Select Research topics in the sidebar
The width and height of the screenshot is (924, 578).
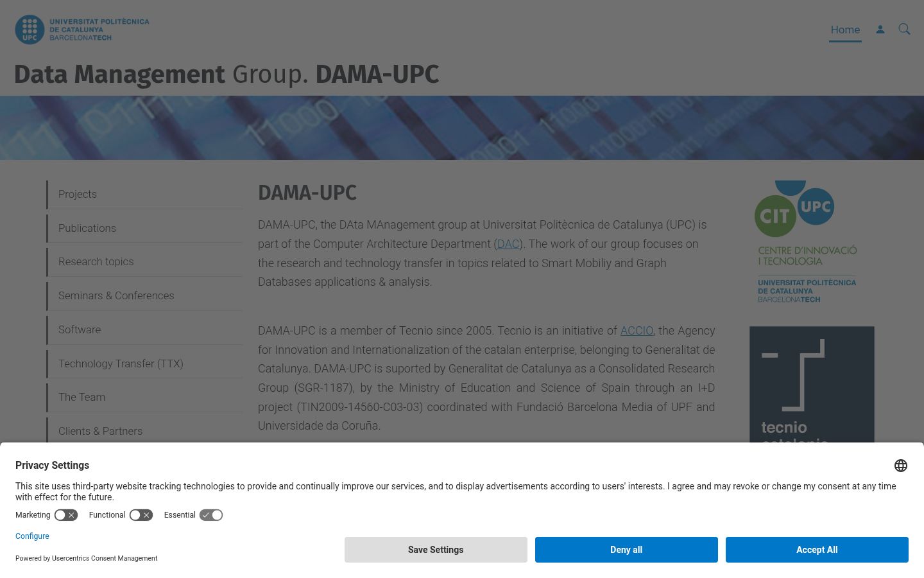[145, 262]
